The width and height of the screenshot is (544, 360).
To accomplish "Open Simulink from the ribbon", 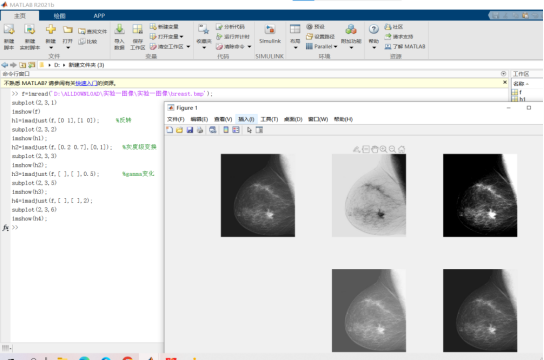I will [x=270, y=34].
